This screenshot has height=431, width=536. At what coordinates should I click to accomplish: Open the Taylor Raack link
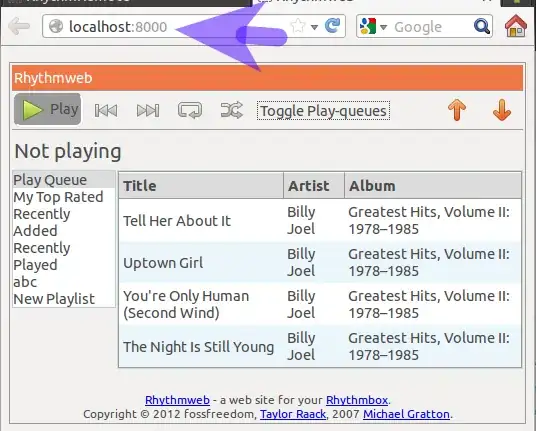point(293,414)
